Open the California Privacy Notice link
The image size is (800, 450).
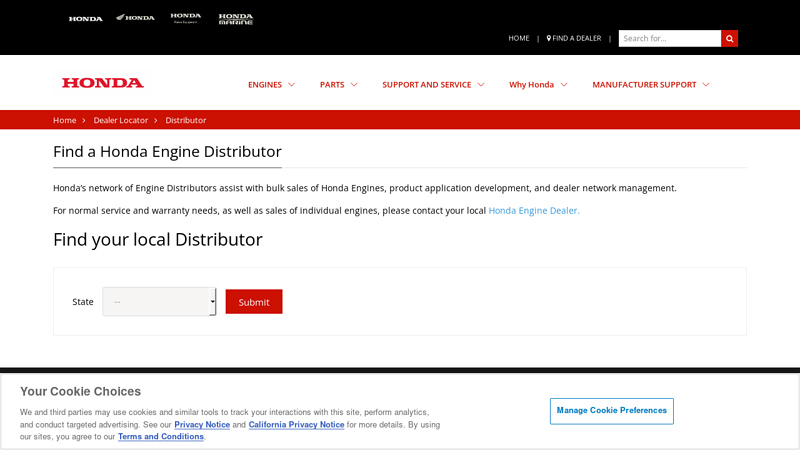coord(296,424)
